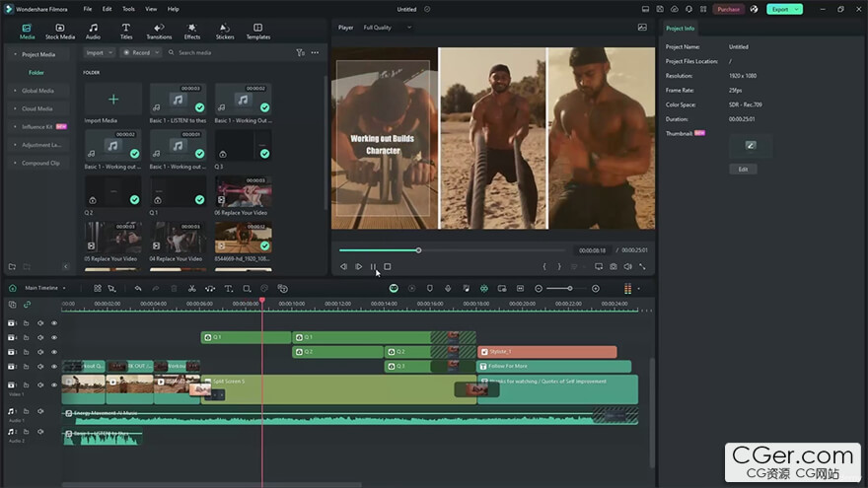The width and height of the screenshot is (868, 488).
Task: Click the Import Media tile
Action: tap(112, 100)
